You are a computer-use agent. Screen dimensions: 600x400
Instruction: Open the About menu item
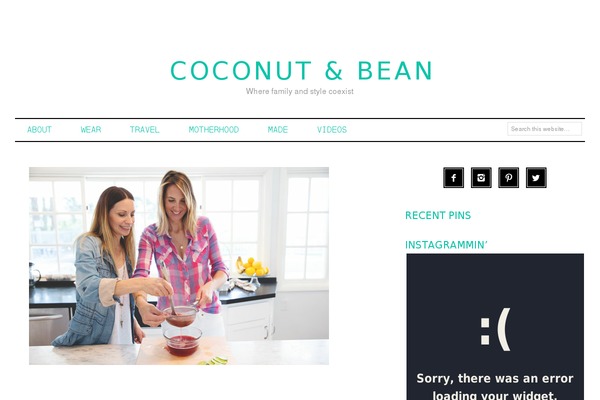pyautogui.click(x=39, y=130)
